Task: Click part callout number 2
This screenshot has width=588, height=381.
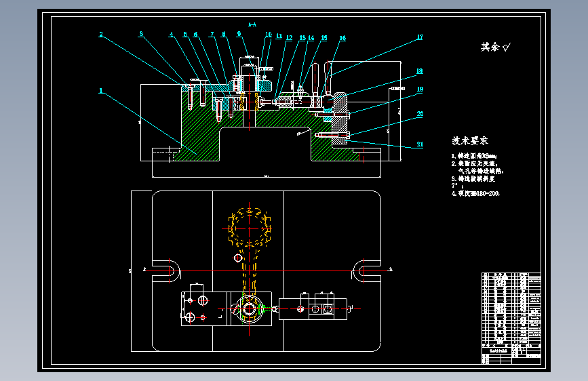Action: [101, 34]
